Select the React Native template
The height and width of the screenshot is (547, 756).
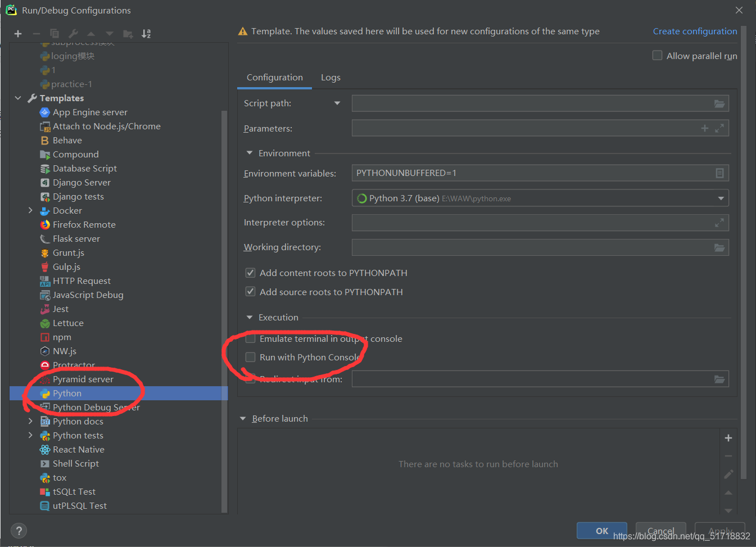78,450
